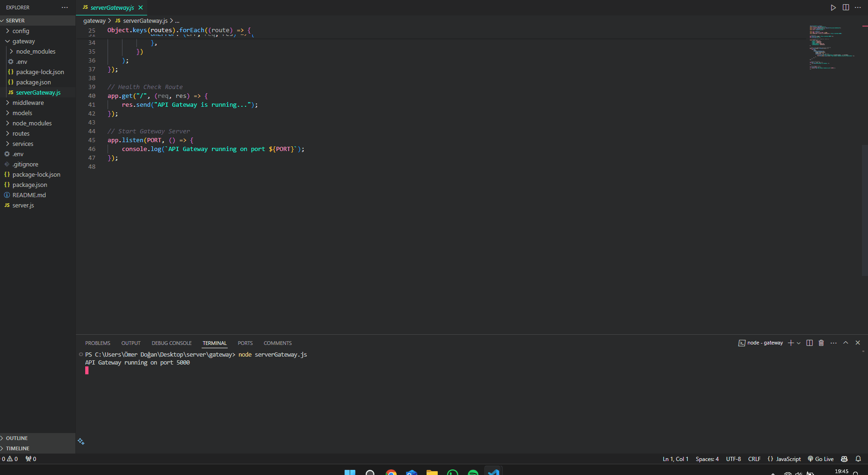Open Explorer panel more actions ellipsis
The height and width of the screenshot is (475, 868).
pyautogui.click(x=65, y=7)
